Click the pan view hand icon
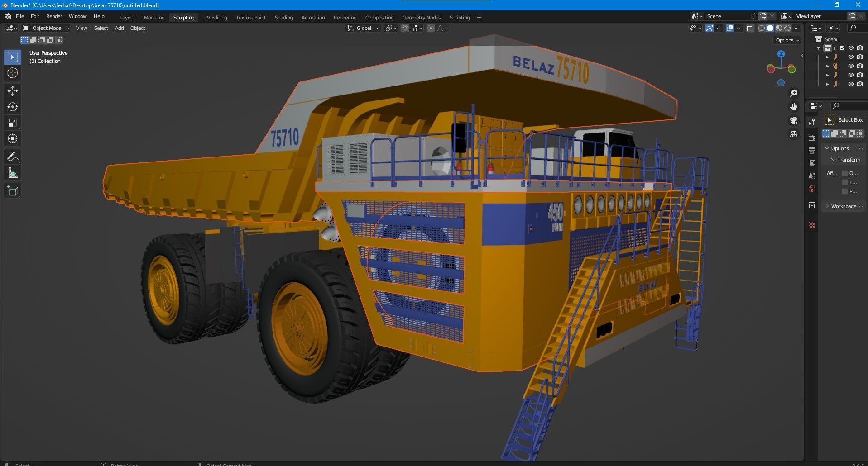 click(793, 107)
